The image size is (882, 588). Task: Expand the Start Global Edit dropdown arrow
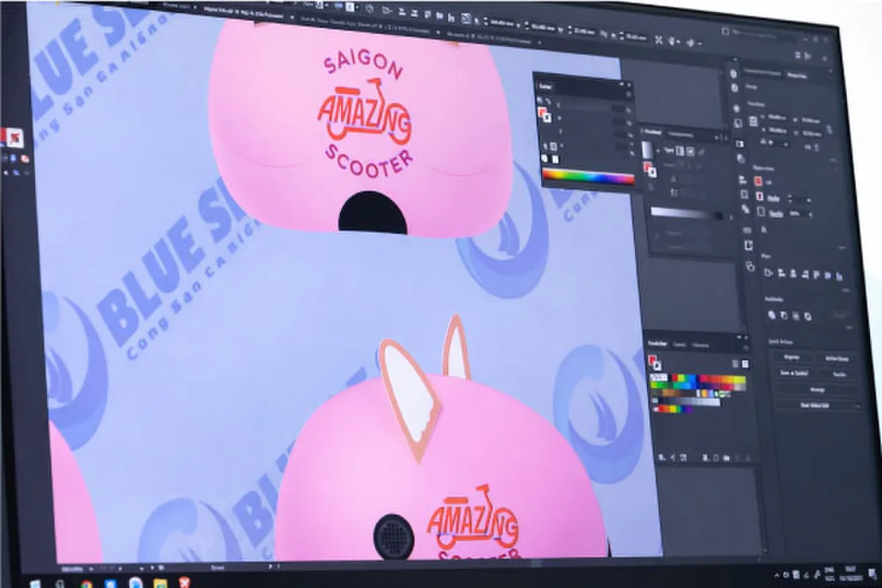click(x=857, y=405)
